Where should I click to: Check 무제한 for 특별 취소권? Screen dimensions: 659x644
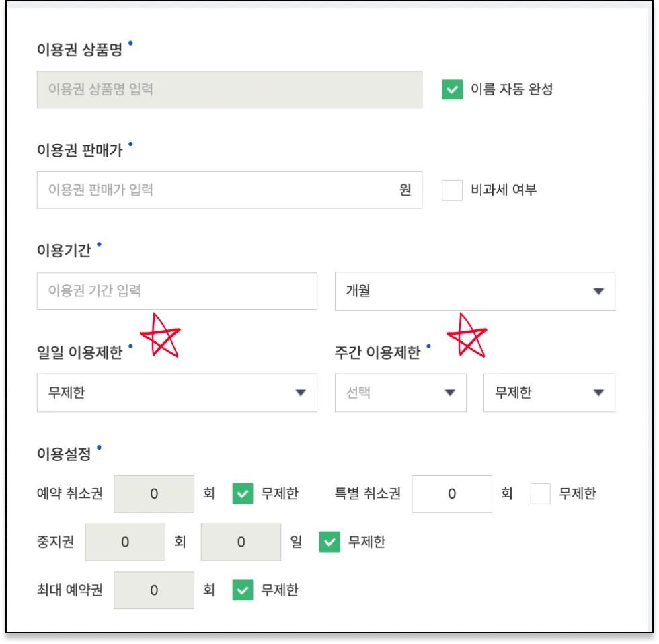pos(541,494)
